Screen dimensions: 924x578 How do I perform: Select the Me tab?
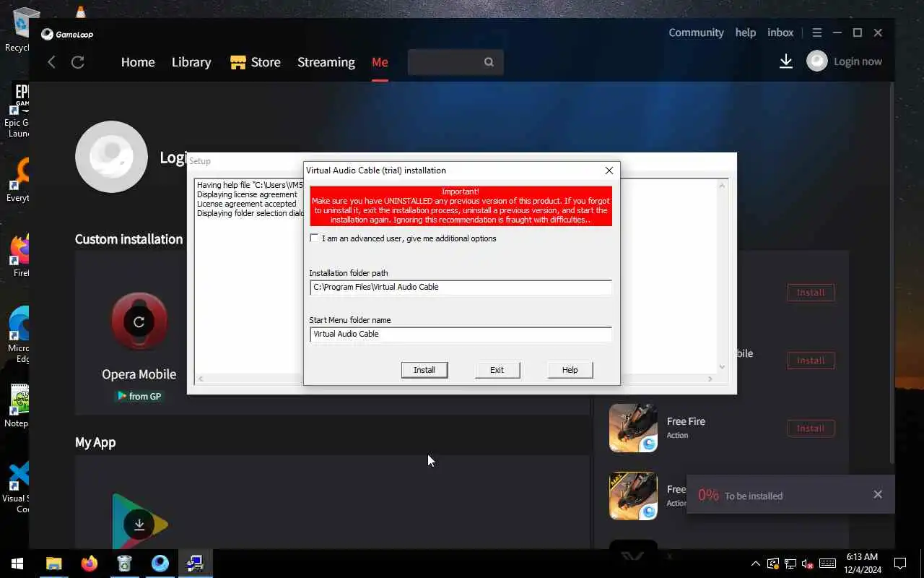point(380,62)
